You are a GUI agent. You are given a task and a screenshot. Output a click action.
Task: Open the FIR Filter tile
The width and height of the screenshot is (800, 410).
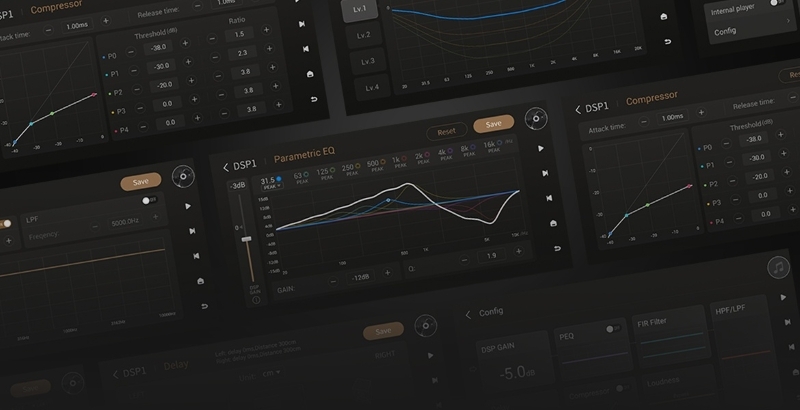click(x=672, y=334)
